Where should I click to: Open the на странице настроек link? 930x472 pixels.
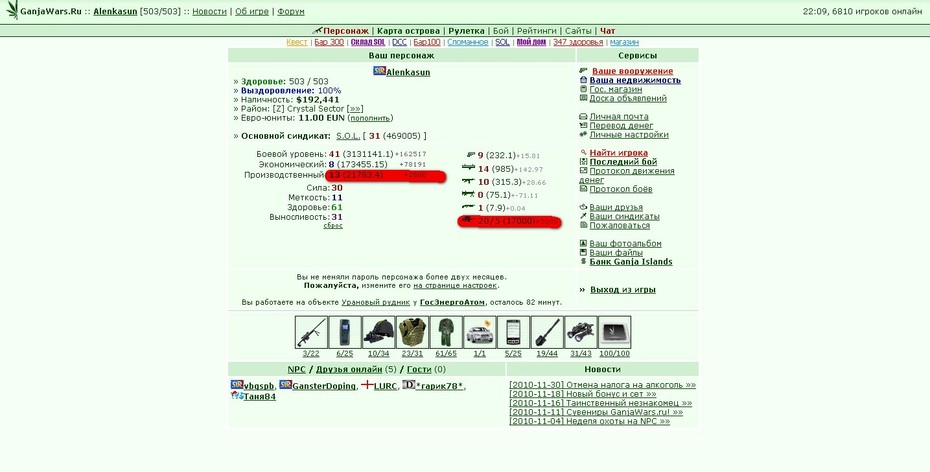click(455, 285)
